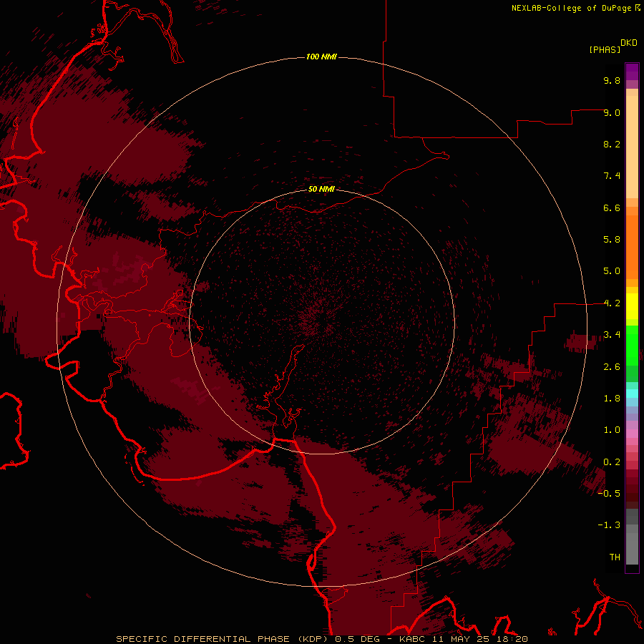Click the pink segment of color bar
Screen dimensions: 644x644
click(x=632, y=434)
